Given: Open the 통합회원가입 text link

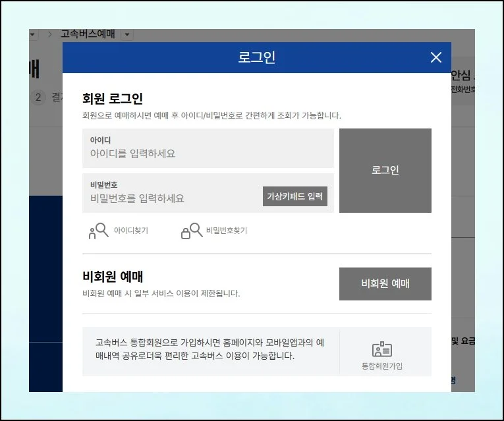Looking at the screenshot, I should coord(381,366).
